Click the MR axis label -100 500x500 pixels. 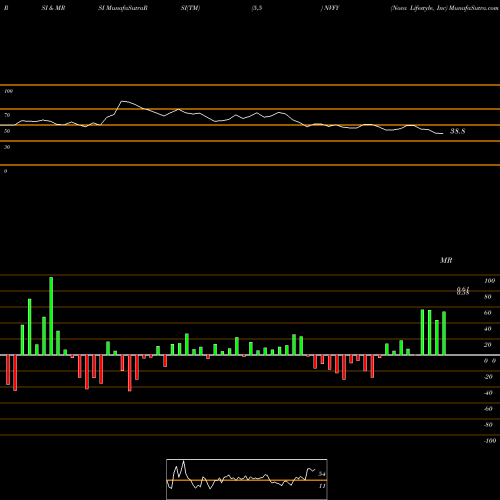[490, 441]
